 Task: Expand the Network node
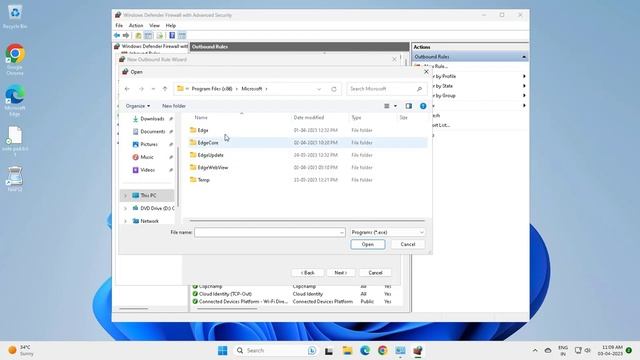pos(125,221)
